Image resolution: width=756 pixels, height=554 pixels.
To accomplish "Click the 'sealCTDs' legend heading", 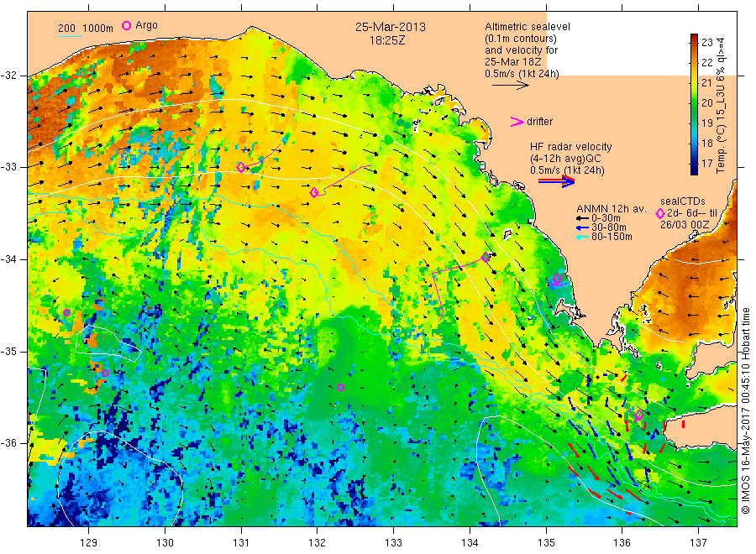I will [683, 201].
